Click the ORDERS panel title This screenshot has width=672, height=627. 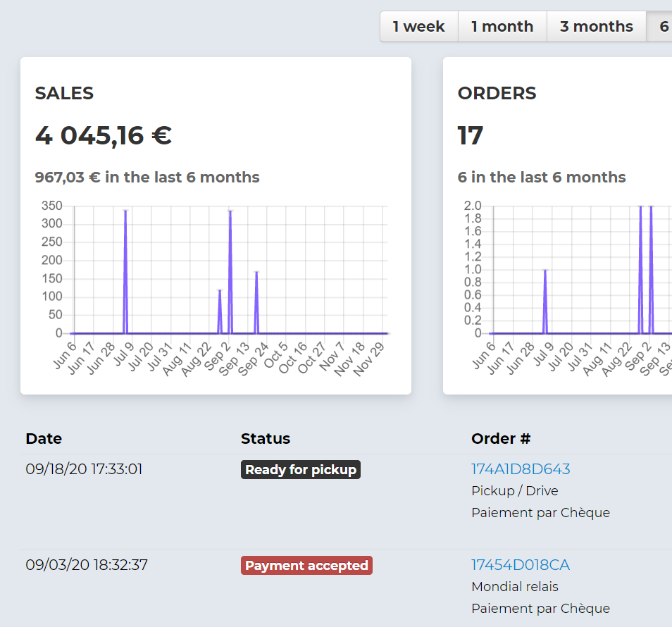pos(497,93)
